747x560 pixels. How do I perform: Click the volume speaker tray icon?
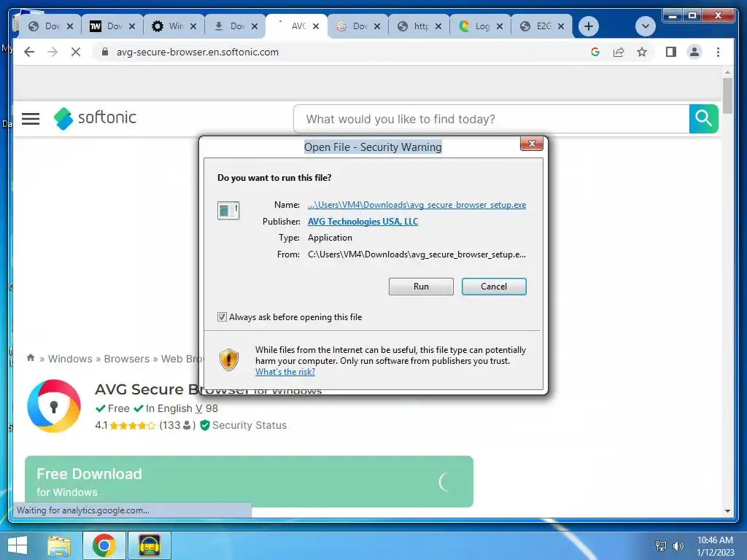tap(678, 545)
